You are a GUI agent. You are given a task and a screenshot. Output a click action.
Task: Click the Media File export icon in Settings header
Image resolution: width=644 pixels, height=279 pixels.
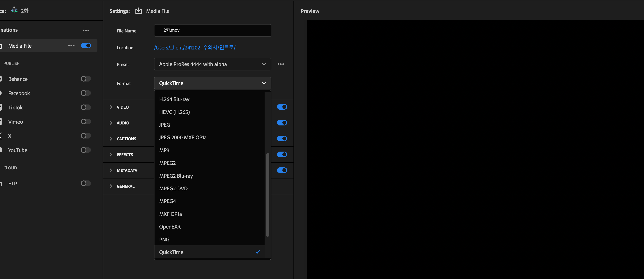(x=138, y=11)
